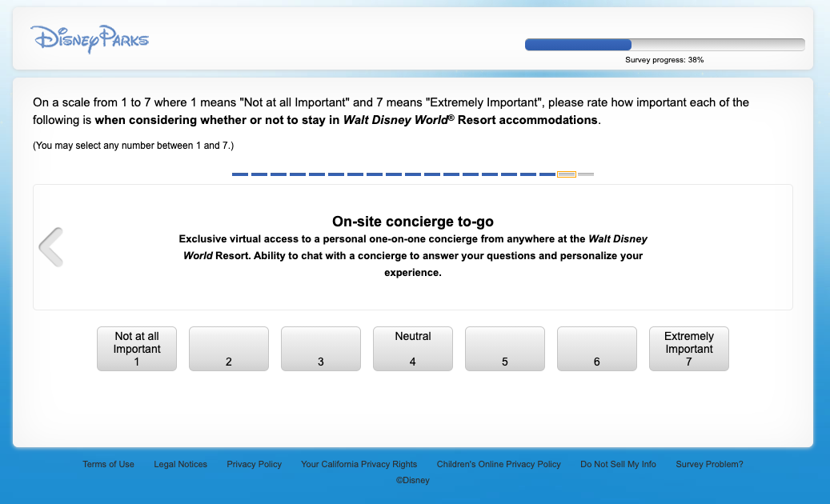This screenshot has width=830, height=504.
Task: Choose rating option 5
Action: point(504,348)
